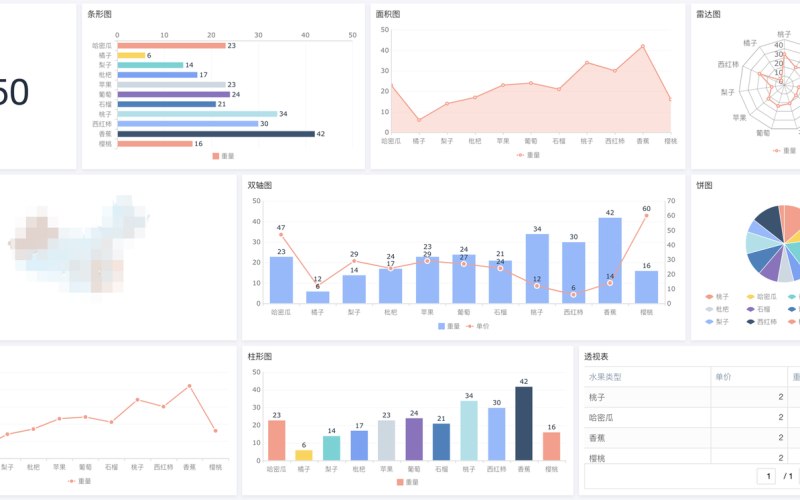This screenshot has width=800, height=500.
Task: Select the 樱桃 bar valued 16 in 条形图
Action: tap(155, 143)
